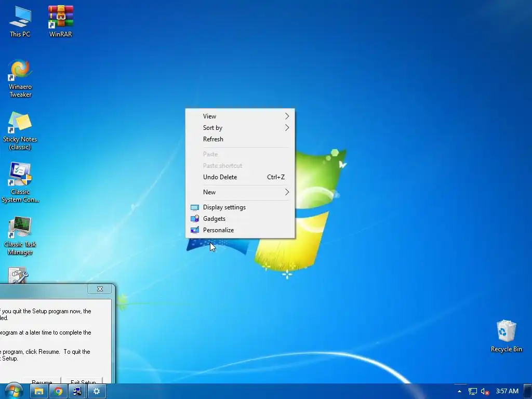
Task: Open the setup program taskbar icon
Action: [x=77, y=392]
